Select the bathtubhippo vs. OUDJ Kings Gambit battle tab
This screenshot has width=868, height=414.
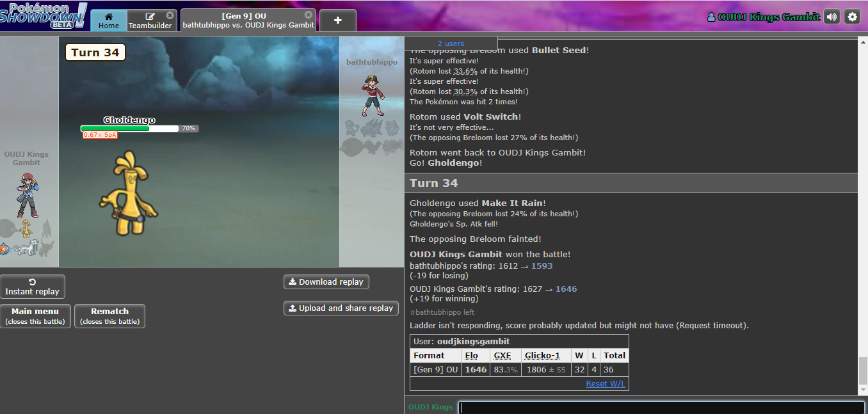(248, 20)
